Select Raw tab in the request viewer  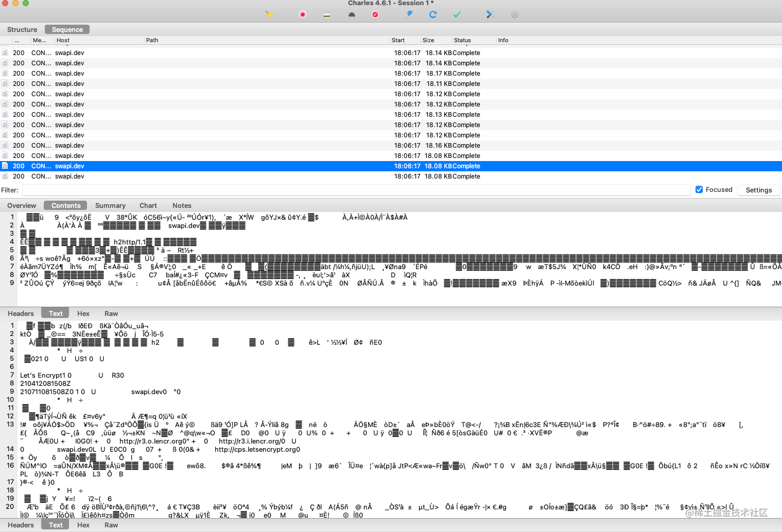111,313
